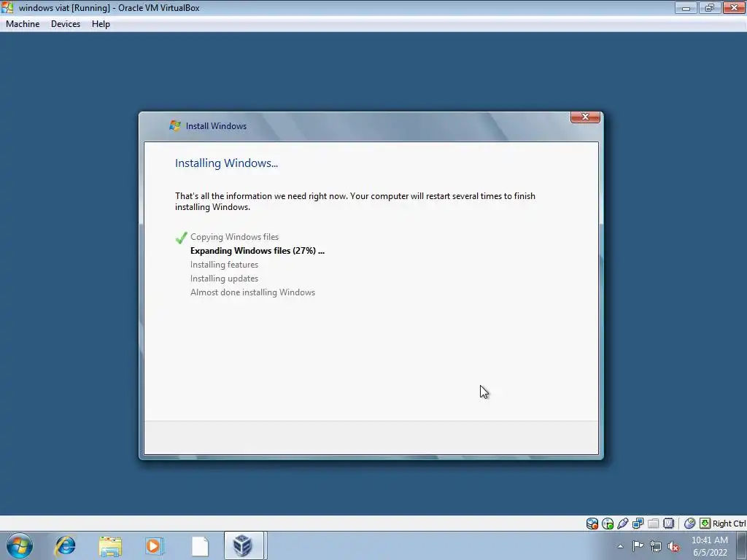Screen dimensions: 747x560
Task: Open the Machine menu
Action: (x=23, y=24)
